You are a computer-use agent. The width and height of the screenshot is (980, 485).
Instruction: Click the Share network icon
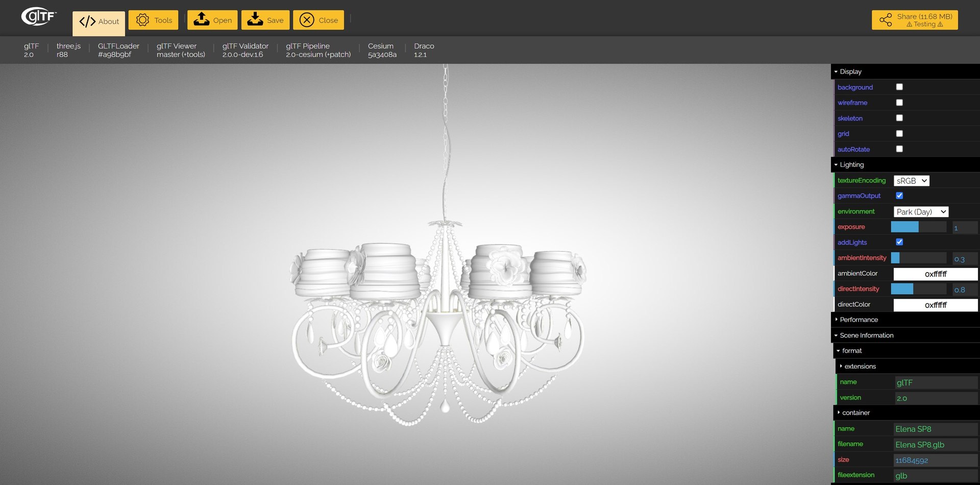pos(886,20)
